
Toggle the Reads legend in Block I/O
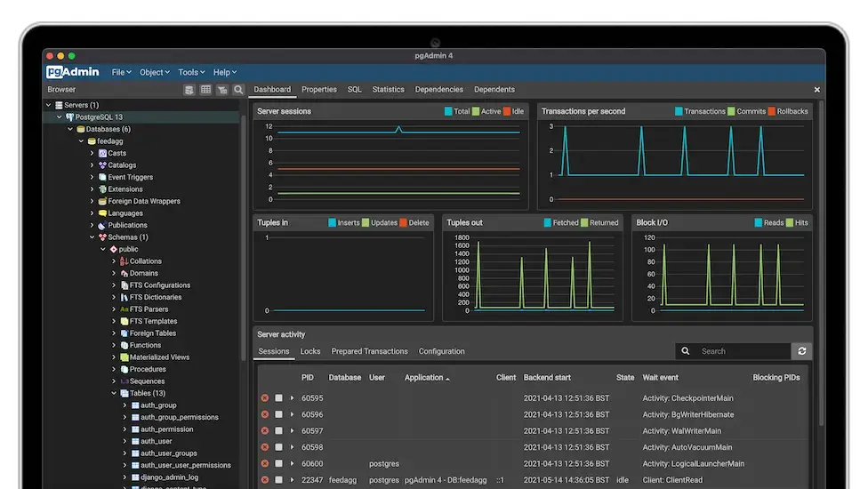click(x=770, y=223)
